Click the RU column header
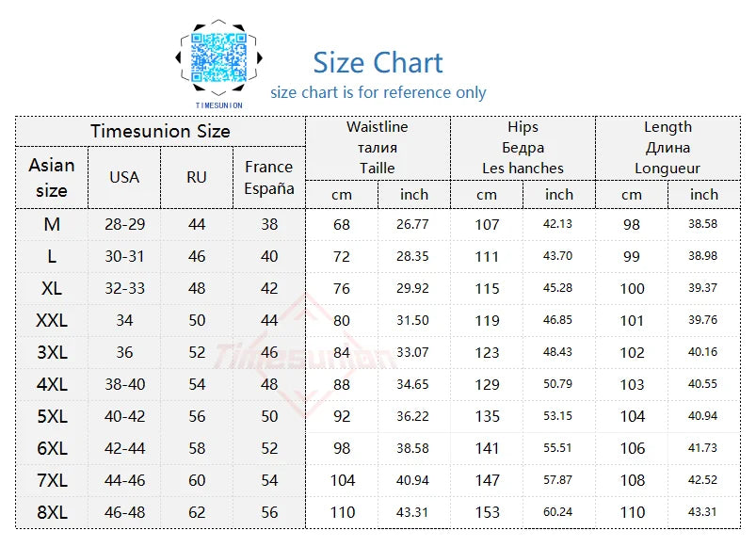This screenshot has width=756, height=547. (197, 177)
